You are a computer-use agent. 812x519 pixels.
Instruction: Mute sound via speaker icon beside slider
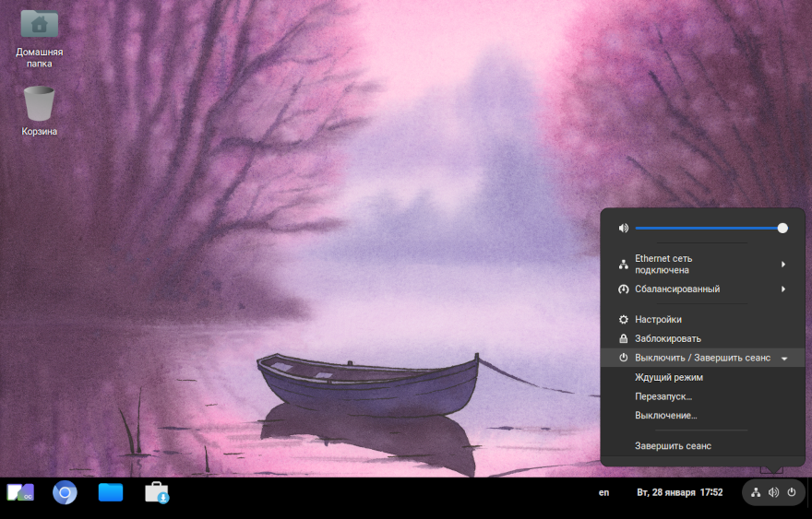click(624, 228)
